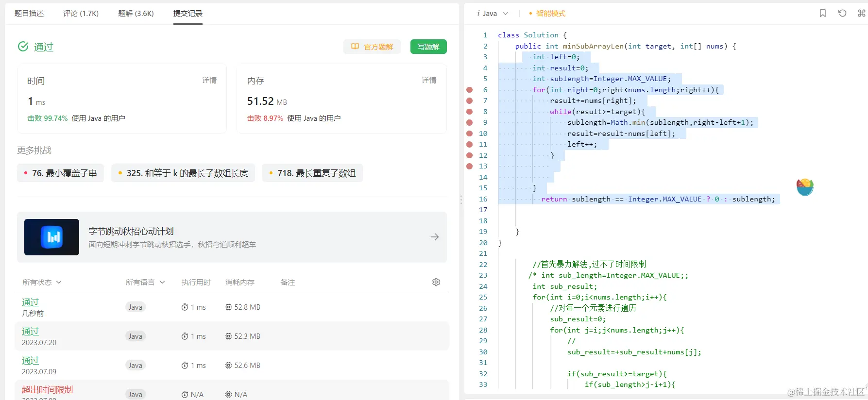Open challenge 325. 和等于 k 的最长子数组长度
The height and width of the screenshot is (400, 868).
[x=183, y=173]
